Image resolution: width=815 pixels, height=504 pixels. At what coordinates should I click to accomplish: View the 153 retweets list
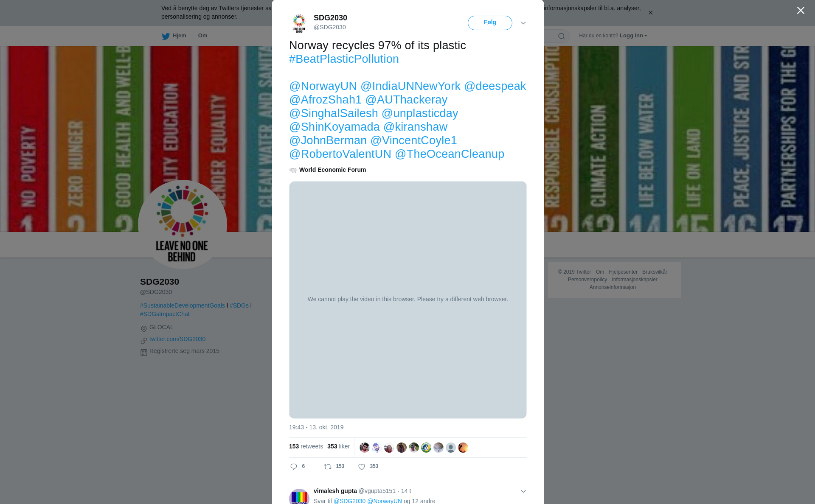coord(306,446)
